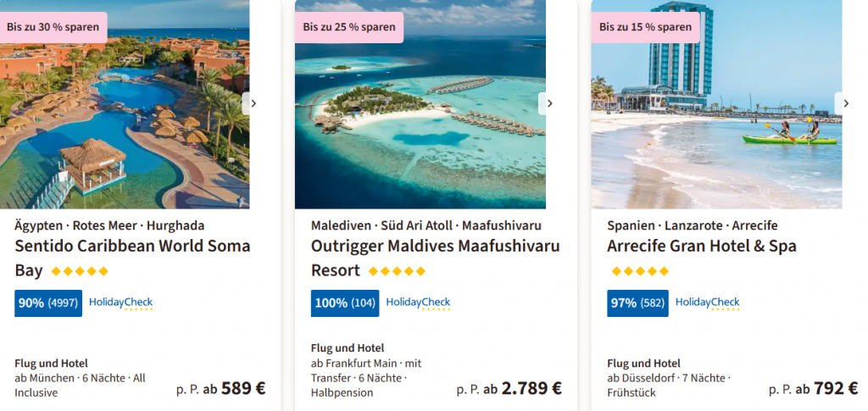The width and height of the screenshot is (868, 411).
Task: Click the 100% (104) rating badge
Action: coord(344,303)
